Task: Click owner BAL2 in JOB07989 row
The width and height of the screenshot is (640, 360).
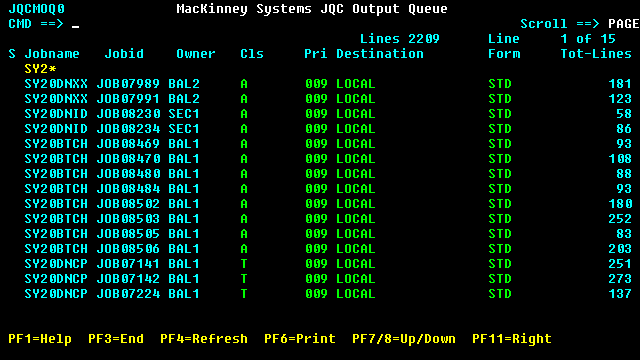Action: (184, 84)
